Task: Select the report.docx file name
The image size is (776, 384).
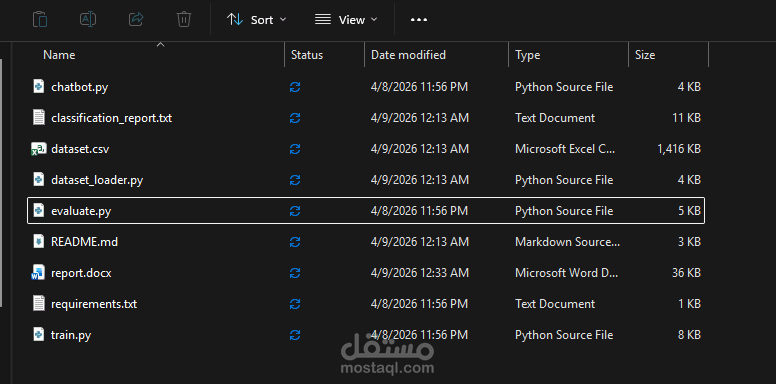Action: (x=81, y=273)
